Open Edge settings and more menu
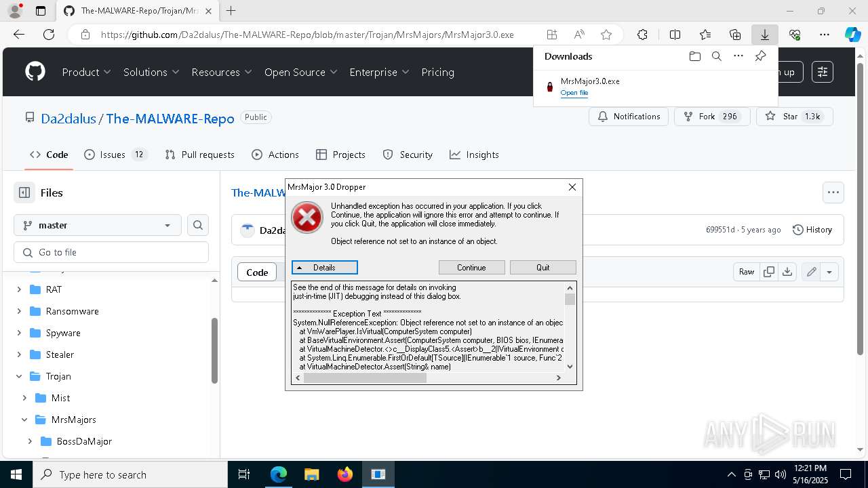This screenshot has width=868, height=488. [824, 35]
